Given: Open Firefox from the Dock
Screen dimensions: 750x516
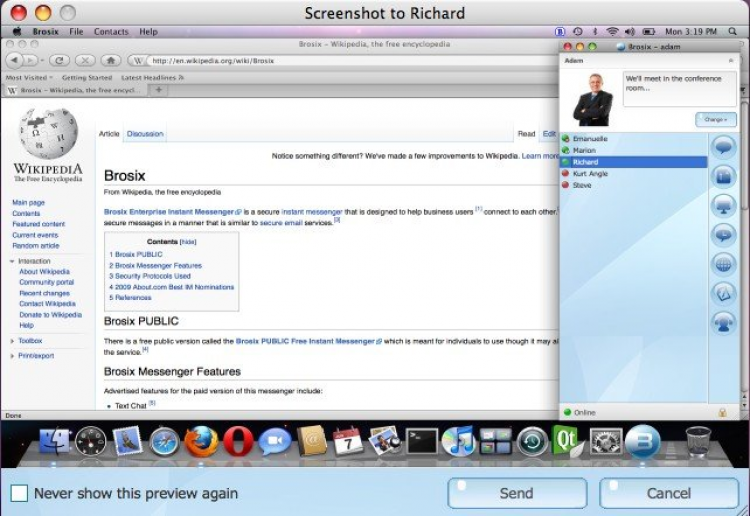Looking at the screenshot, I should [x=201, y=441].
